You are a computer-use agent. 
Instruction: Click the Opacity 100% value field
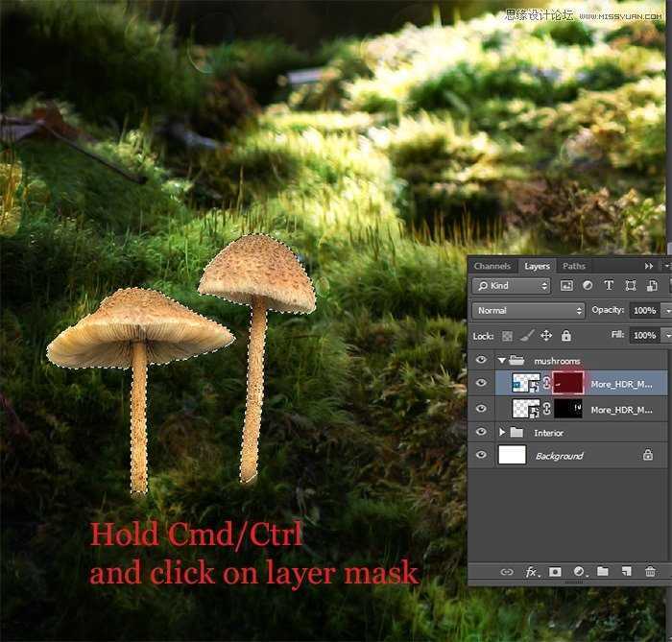[645, 311]
